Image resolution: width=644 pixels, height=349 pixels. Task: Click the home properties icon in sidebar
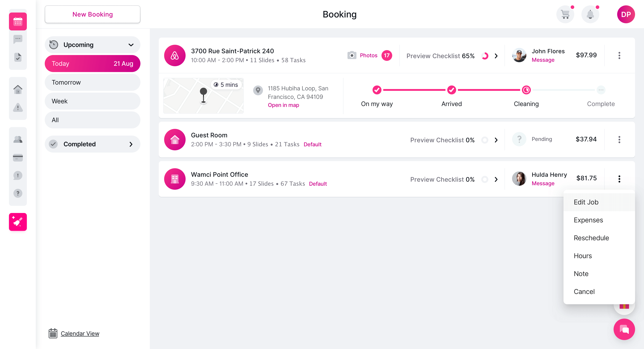click(x=18, y=89)
